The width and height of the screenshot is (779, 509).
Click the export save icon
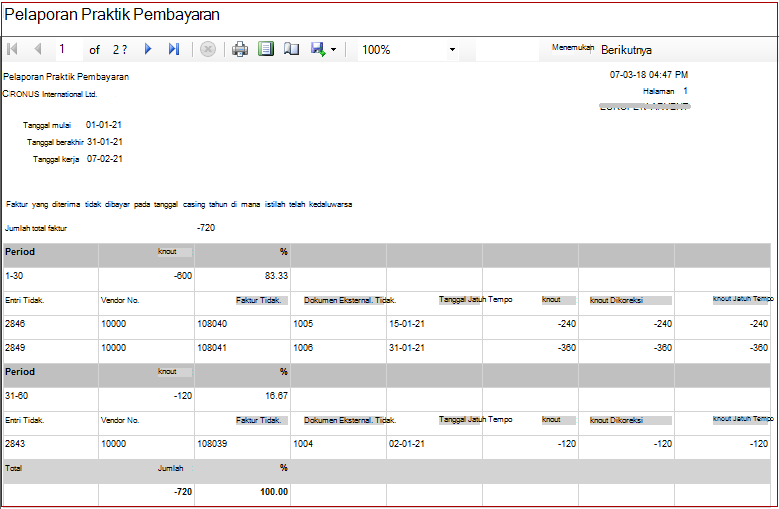coord(318,49)
